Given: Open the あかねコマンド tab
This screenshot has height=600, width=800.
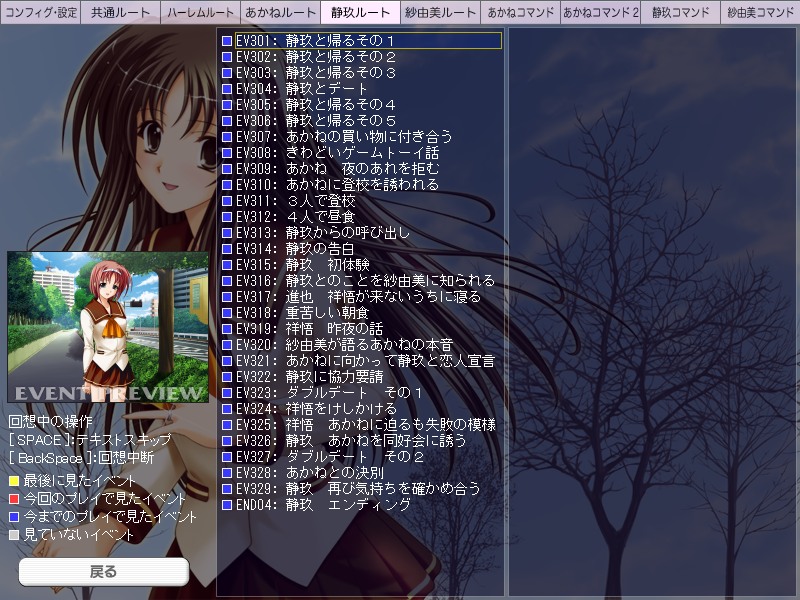Looking at the screenshot, I should [520, 12].
